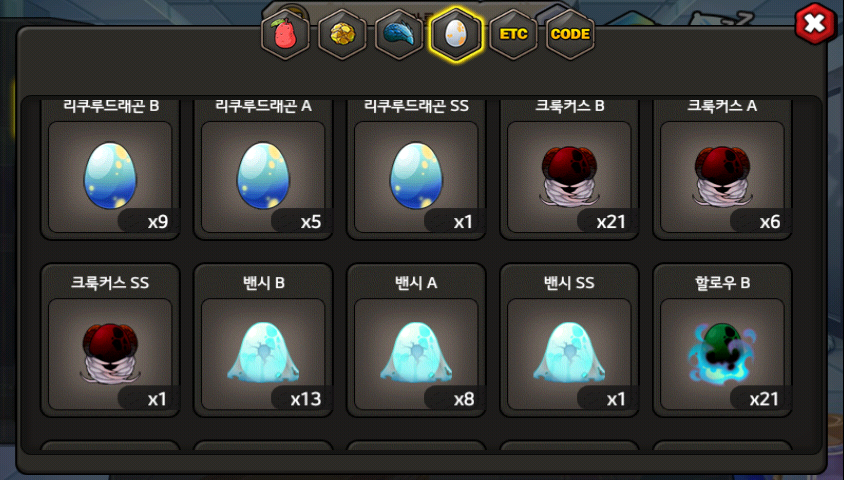
Task: Select the 할로우 B flaming egg
Action: tap(722, 354)
